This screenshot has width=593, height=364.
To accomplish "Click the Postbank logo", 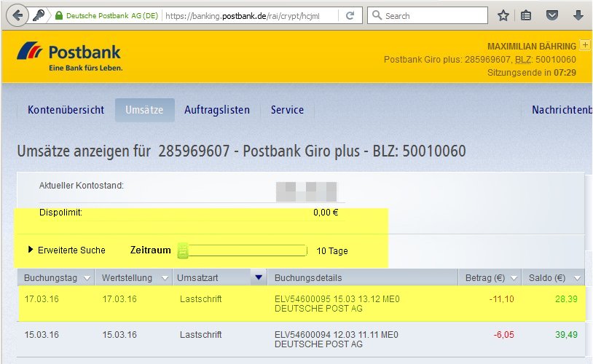I will tap(69, 56).
